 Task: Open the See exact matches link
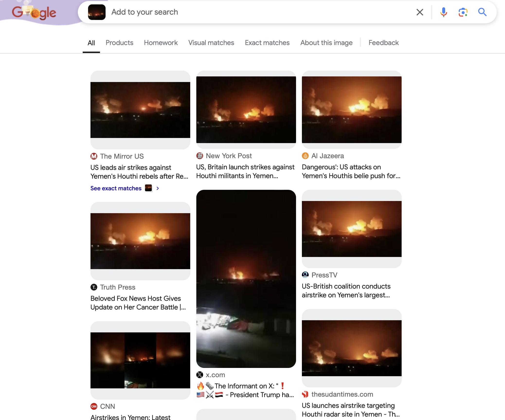[x=116, y=188]
